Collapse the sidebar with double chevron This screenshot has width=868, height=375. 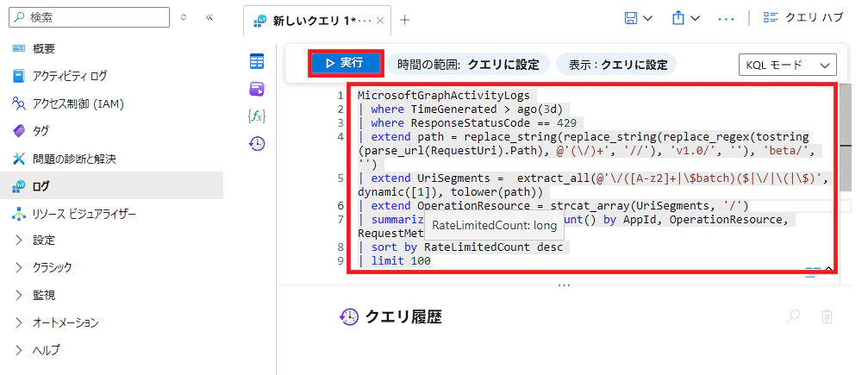coord(209,17)
